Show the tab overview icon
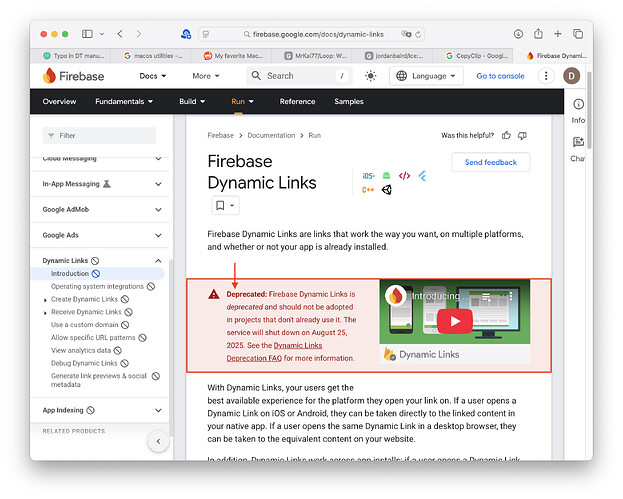The height and width of the screenshot is (499, 623). coord(578,34)
